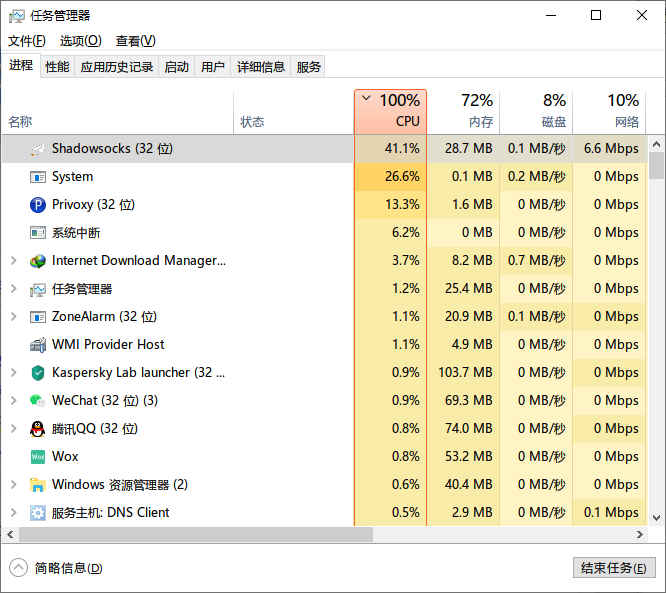The height and width of the screenshot is (593, 666).
Task: Select the 进程 tab
Action: 21,65
